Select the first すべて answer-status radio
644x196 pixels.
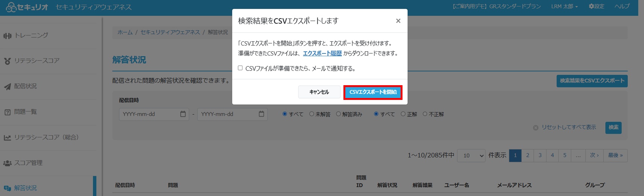tap(285, 114)
